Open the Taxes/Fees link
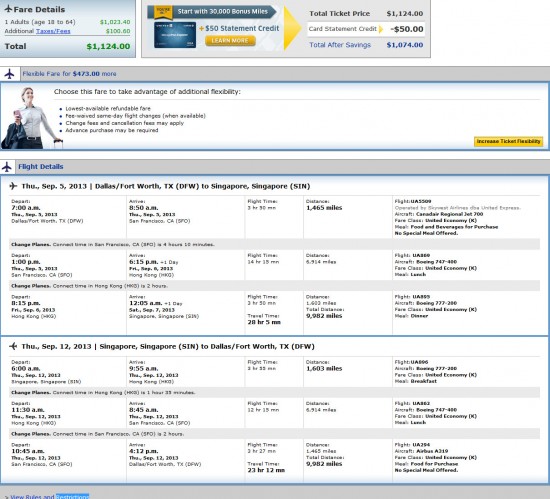The height and width of the screenshot is (499, 550). click(x=53, y=31)
